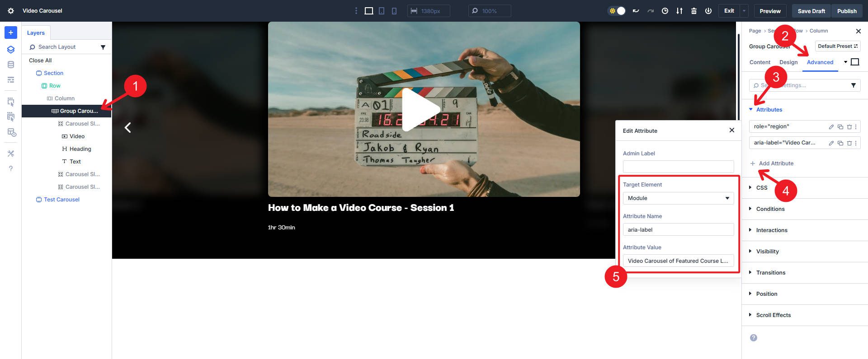The height and width of the screenshot is (359, 868).
Task: Switch to the Content tab
Action: tap(759, 62)
